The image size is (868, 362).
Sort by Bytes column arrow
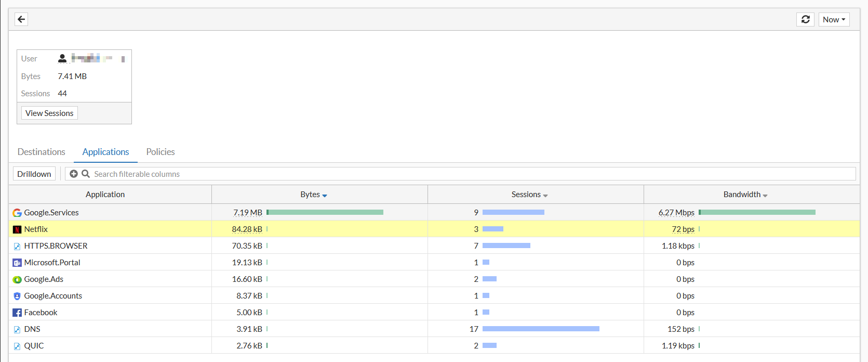(x=325, y=196)
